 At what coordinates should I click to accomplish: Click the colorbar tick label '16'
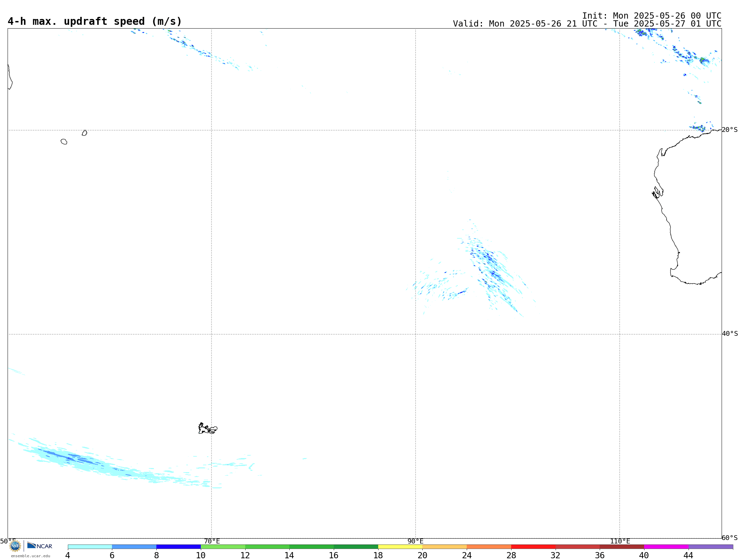point(334,555)
